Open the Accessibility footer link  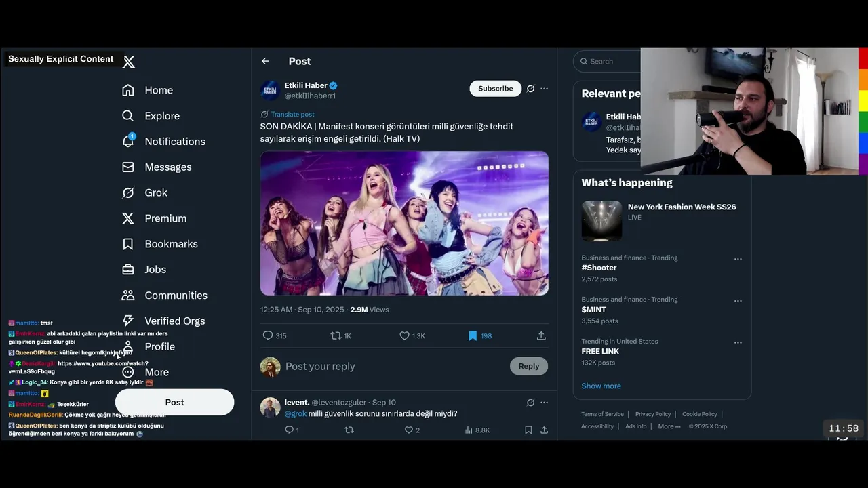coord(597,426)
